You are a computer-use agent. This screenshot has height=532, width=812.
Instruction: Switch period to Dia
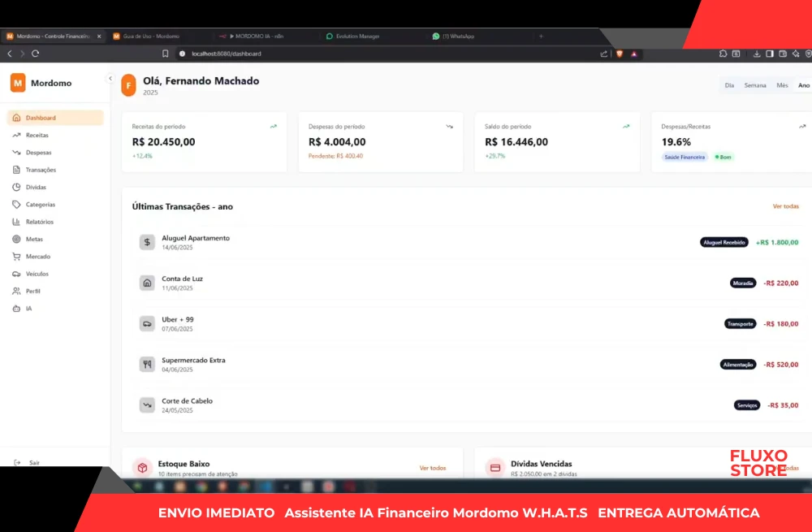point(729,85)
